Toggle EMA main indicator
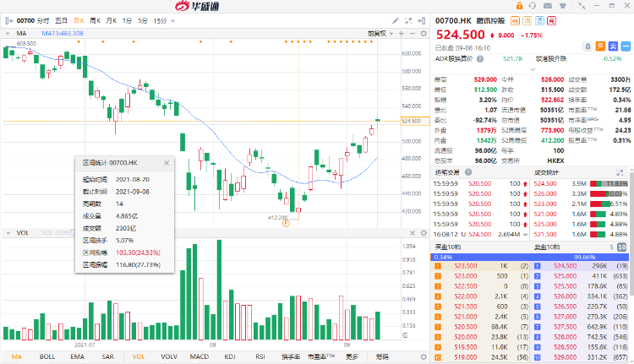Screen dimensions: 634x364 tap(77, 356)
